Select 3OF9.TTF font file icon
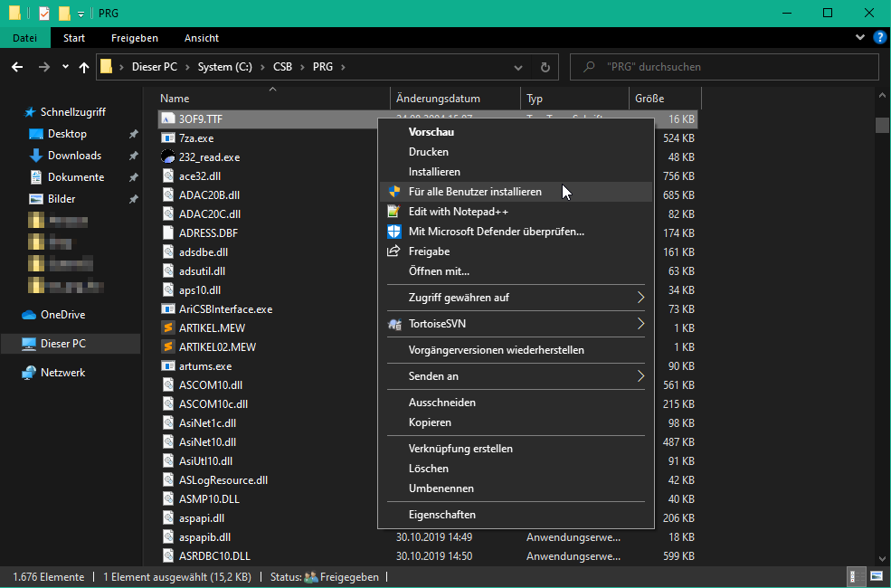This screenshot has height=588, width=891. [167, 119]
